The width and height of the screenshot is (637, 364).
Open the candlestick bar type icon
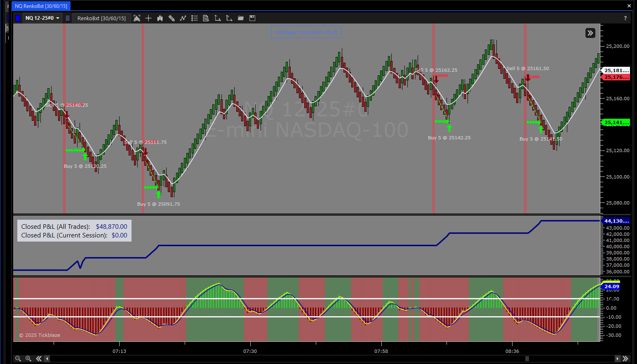pyautogui.click(x=160, y=18)
